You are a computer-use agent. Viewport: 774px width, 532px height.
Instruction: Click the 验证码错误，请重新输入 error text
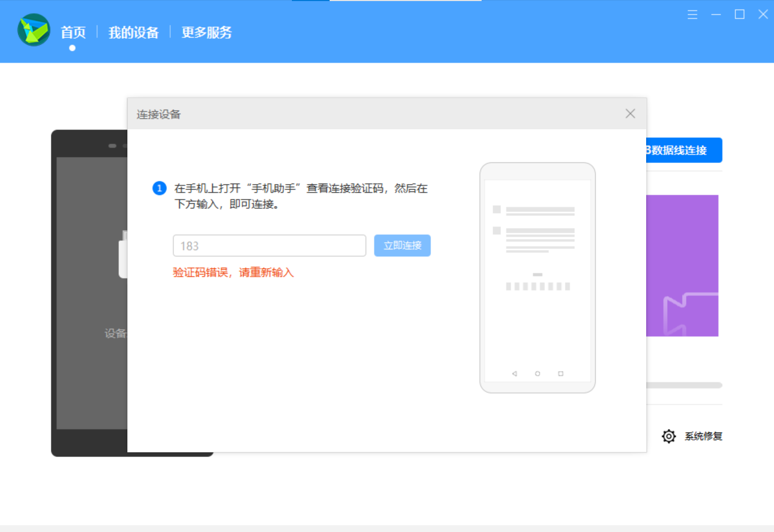(233, 273)
